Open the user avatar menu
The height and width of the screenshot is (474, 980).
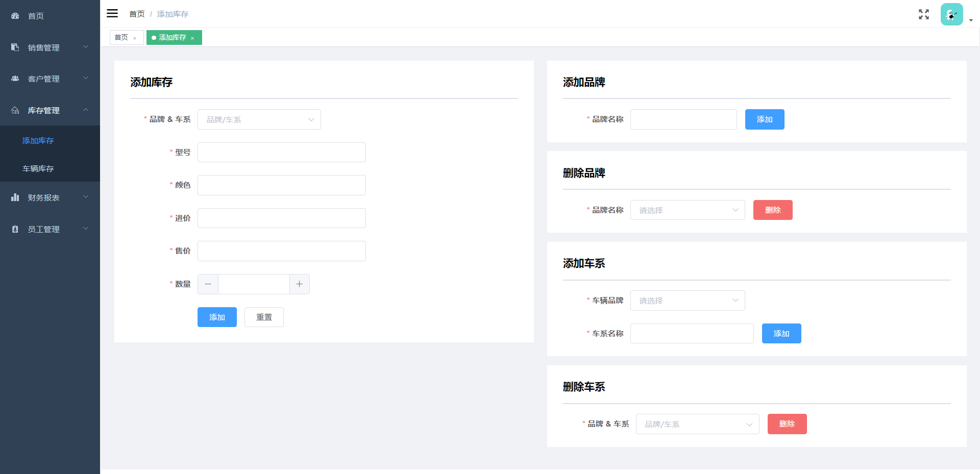coord(952,14)
